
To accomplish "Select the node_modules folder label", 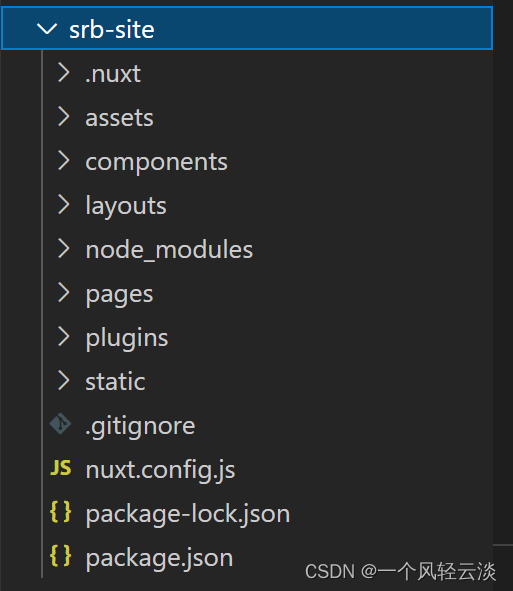I will [x=169, y=250].
